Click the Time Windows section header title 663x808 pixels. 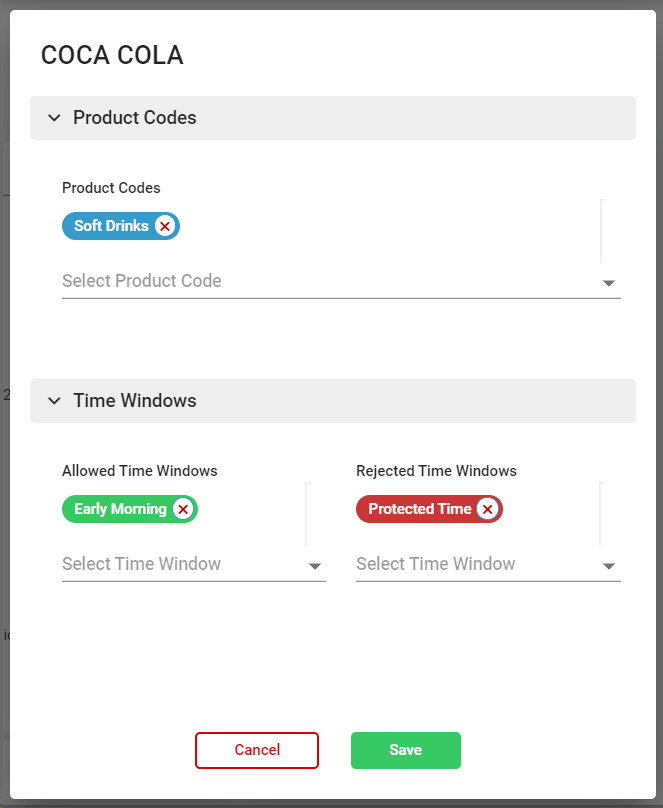click(135, 401)
